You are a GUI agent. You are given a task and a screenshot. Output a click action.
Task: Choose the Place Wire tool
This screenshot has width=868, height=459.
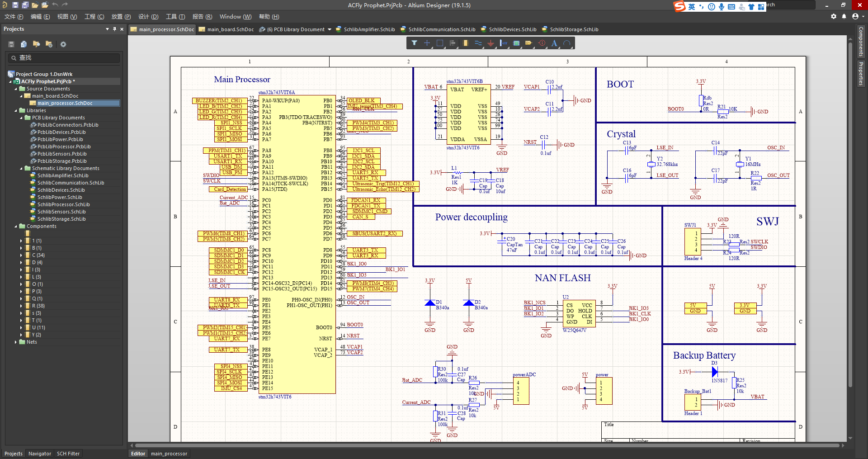tap(478, 43)
